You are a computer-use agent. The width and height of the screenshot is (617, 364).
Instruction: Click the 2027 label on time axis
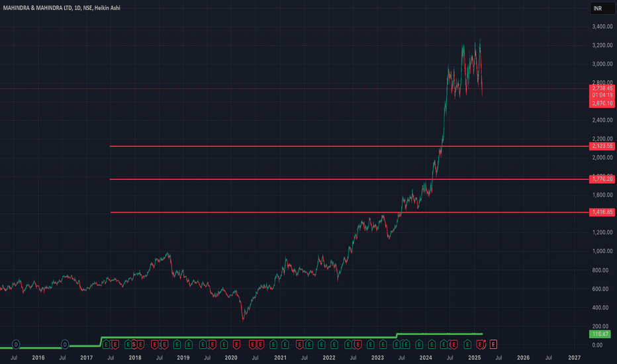(x=574, y=357)
